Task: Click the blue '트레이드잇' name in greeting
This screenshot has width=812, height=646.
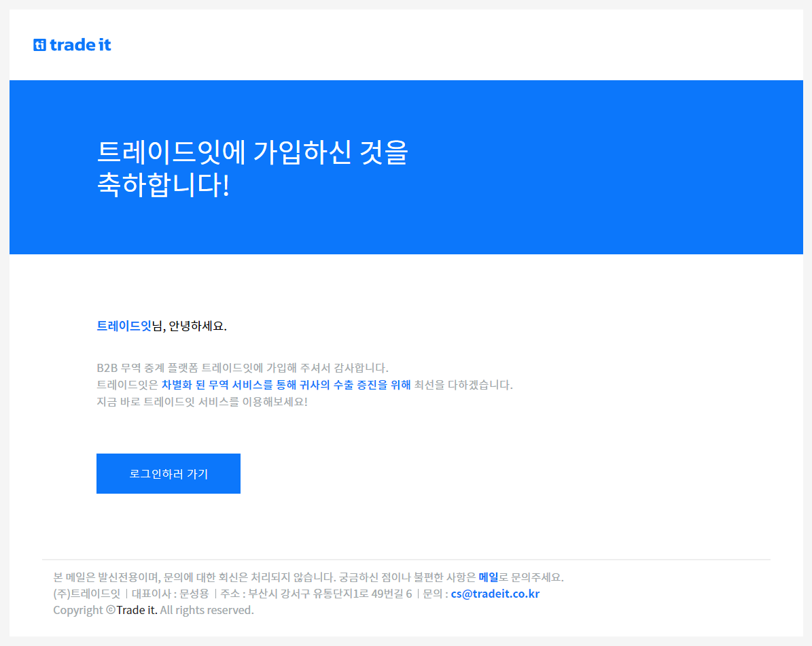Action: click(124, 326)
